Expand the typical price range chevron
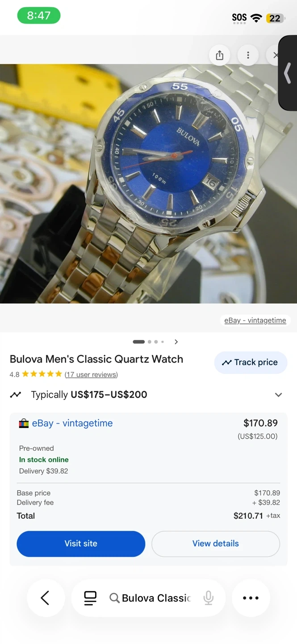 pos(279,395)
